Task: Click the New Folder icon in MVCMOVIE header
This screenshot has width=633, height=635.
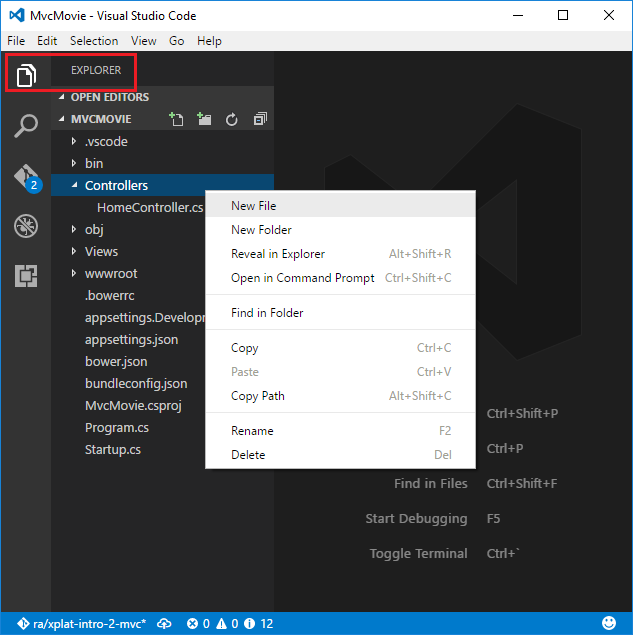Action: coord(204,119)
